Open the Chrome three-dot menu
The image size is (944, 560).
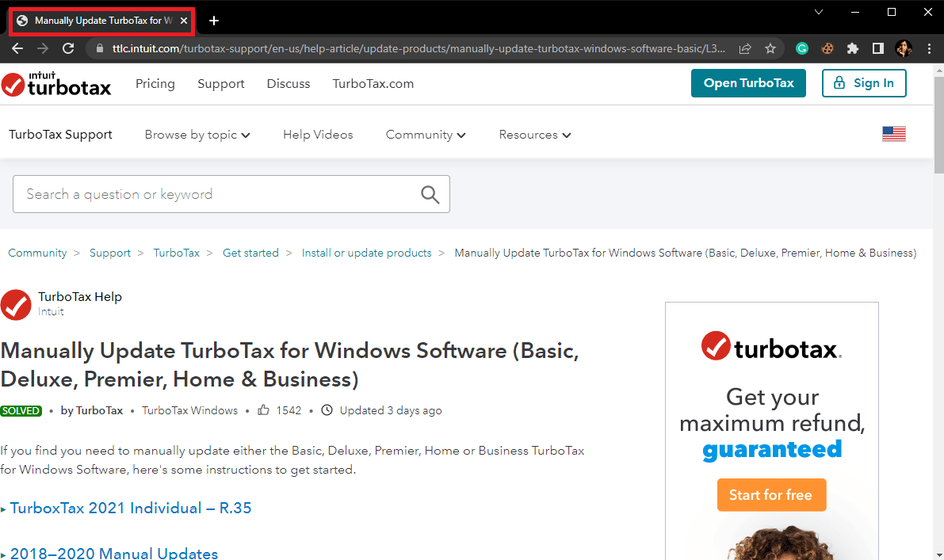(929, 49)
